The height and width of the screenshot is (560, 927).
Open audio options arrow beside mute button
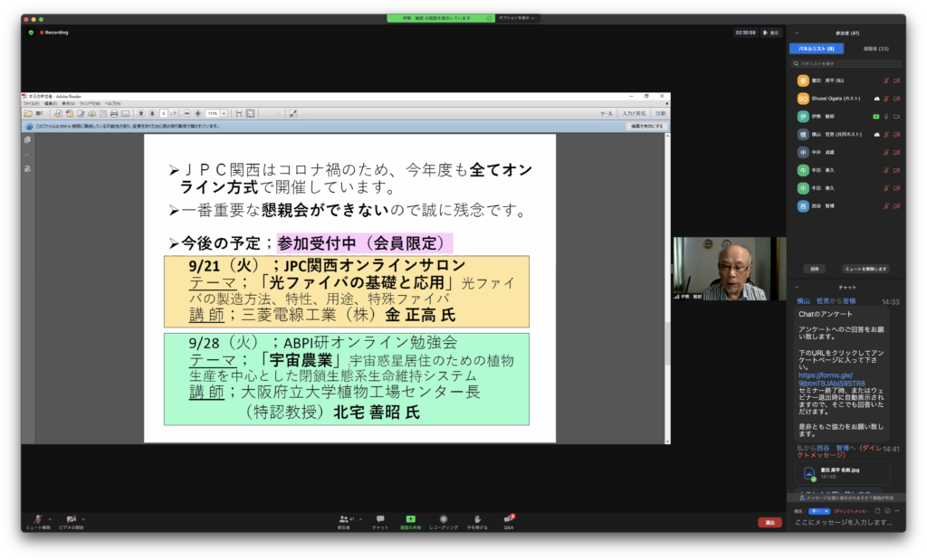(51, 519)
